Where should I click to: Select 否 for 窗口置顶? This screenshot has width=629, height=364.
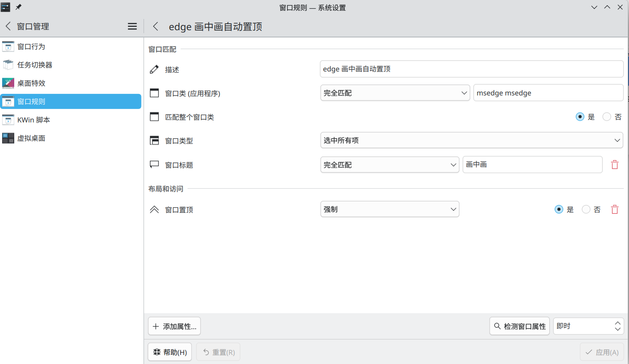586,209
